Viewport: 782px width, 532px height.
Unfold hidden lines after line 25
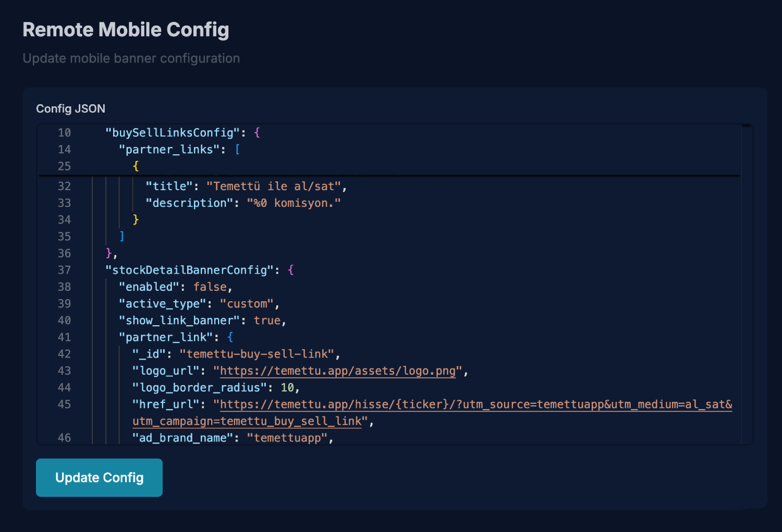point(136,166)
